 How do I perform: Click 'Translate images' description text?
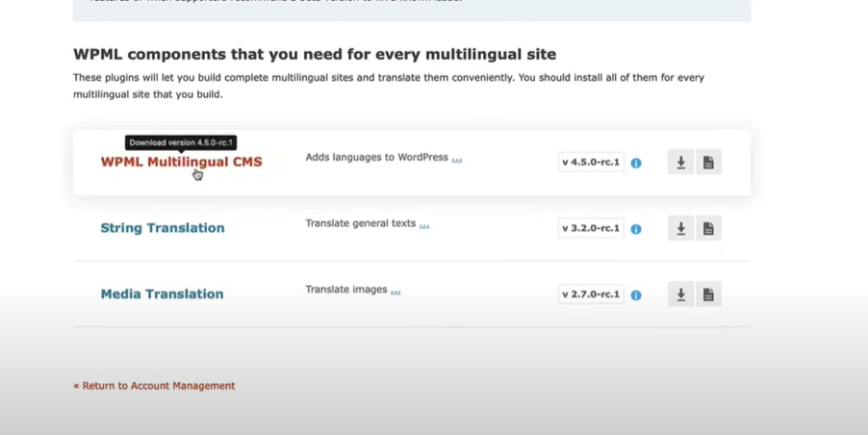tap(346, 290)
